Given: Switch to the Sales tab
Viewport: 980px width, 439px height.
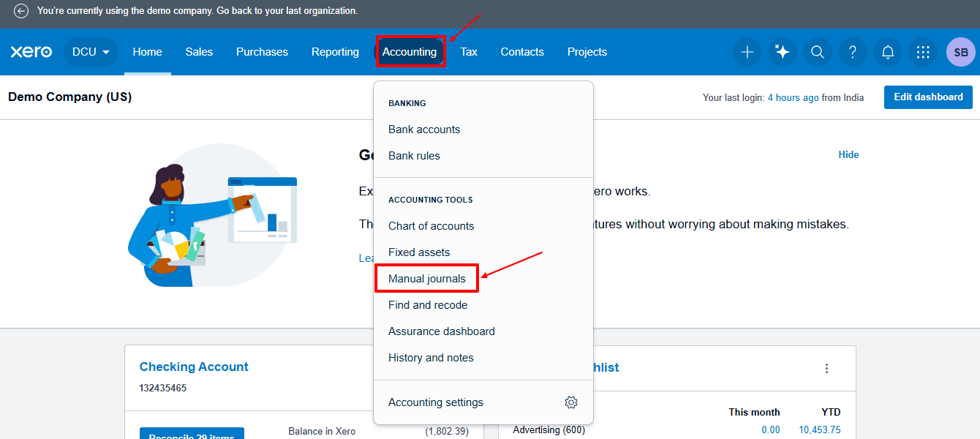Looking at the screenshot, I should (198, 51).
